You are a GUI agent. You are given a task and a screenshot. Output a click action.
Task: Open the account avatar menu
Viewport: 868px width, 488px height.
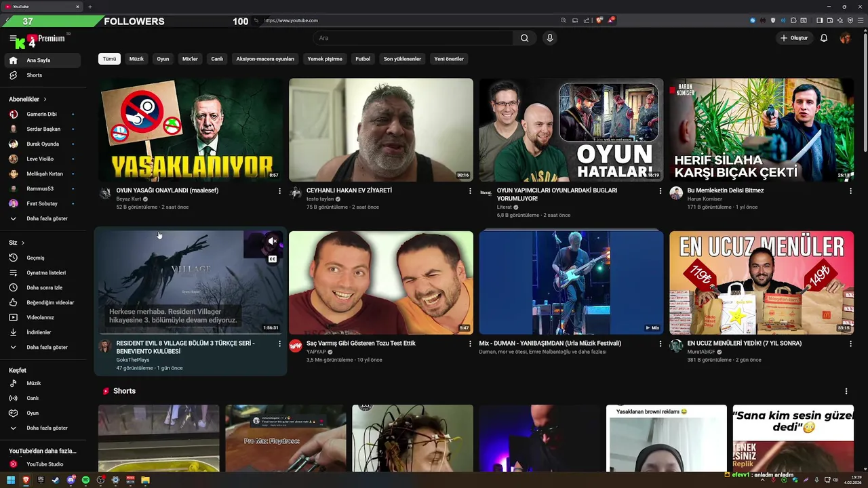(x=845, y=38)
